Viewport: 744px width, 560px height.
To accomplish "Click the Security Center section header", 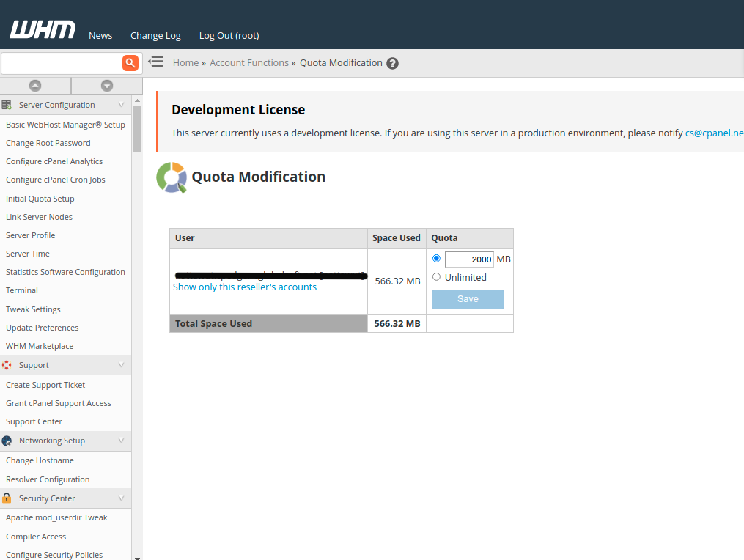I will pyautogui.click(x=47, y=498).
